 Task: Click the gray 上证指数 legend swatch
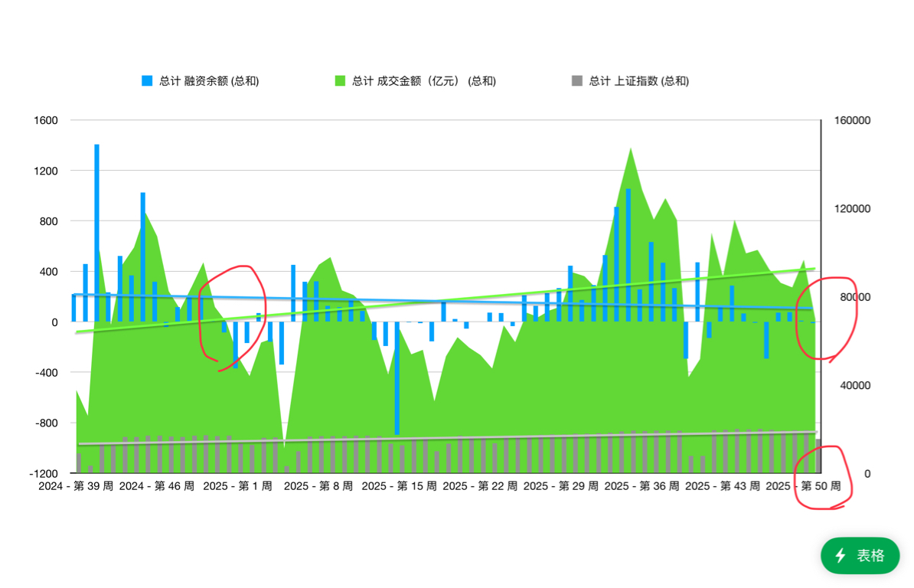point(577,81)
